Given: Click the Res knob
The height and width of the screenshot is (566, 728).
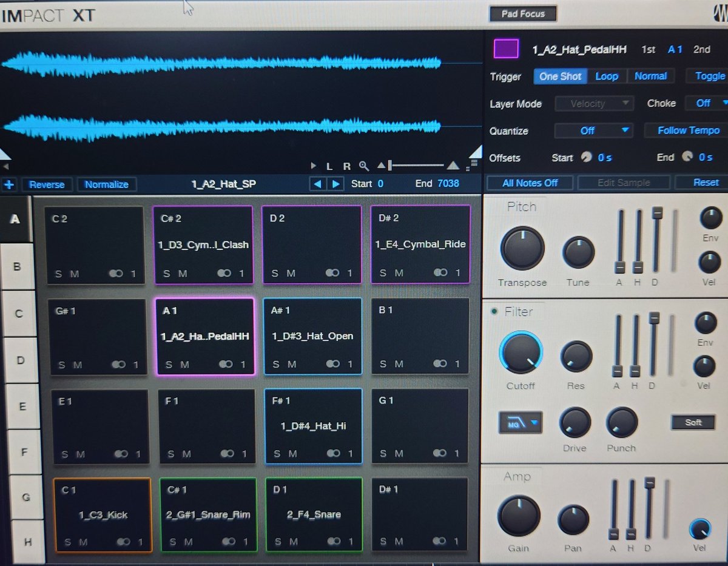Looking at the screenshot, I should (x=576, y=357).
